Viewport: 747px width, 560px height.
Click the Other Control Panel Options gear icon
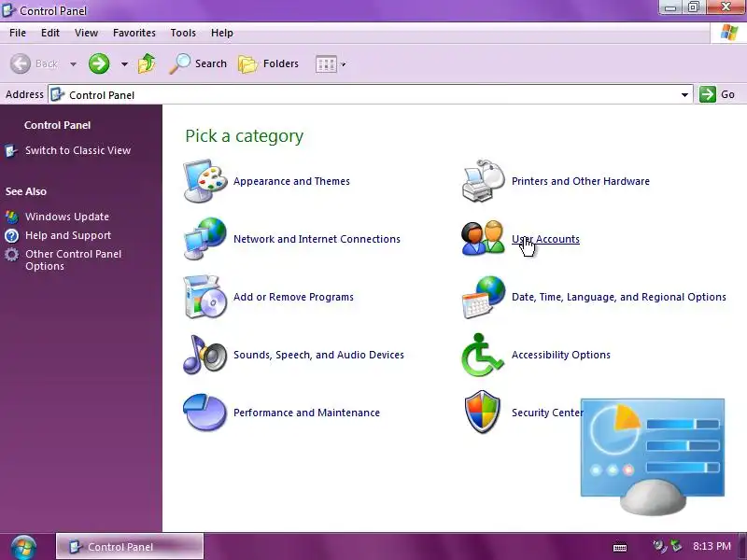[x=11, y=254]
